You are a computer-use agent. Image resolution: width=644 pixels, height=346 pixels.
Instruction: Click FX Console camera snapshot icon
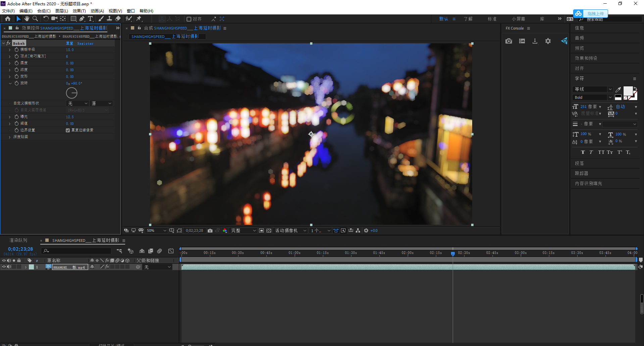(509, 41)
